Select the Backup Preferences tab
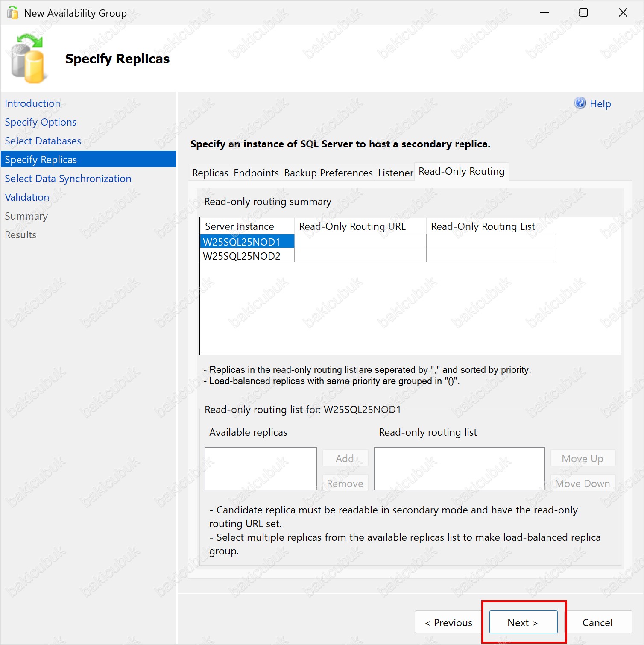The height and width of the screenshot is (645, 644). [328, 173]
